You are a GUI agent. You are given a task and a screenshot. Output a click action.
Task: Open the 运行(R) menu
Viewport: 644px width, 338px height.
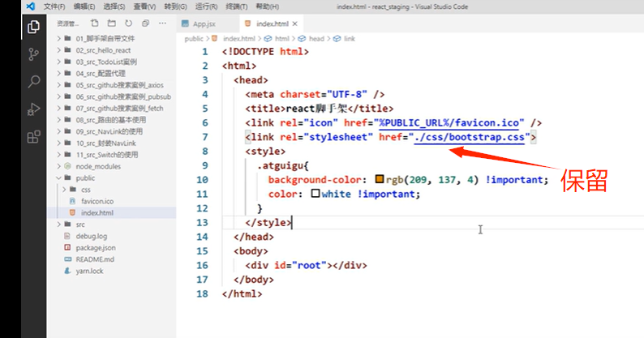tap(206, 6)
